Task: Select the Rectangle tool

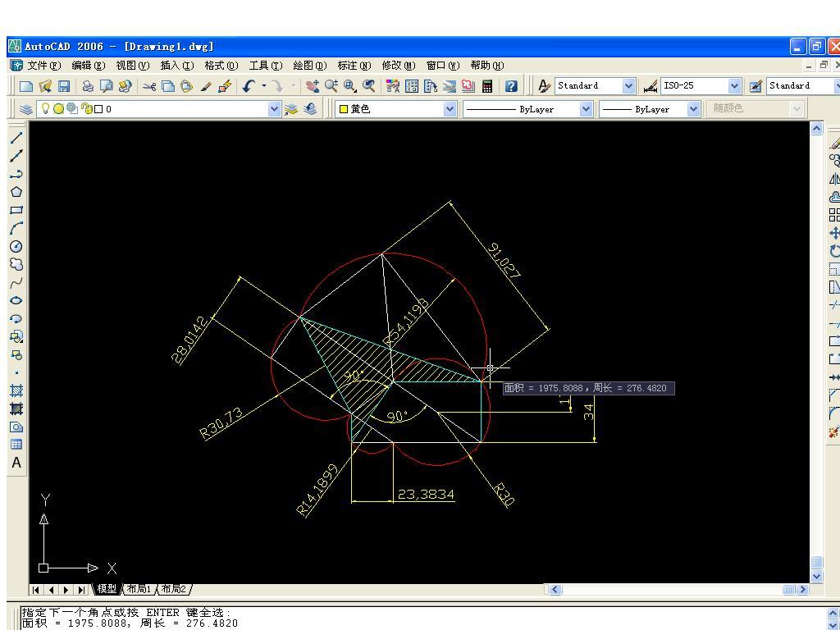Action: (16, 210)
